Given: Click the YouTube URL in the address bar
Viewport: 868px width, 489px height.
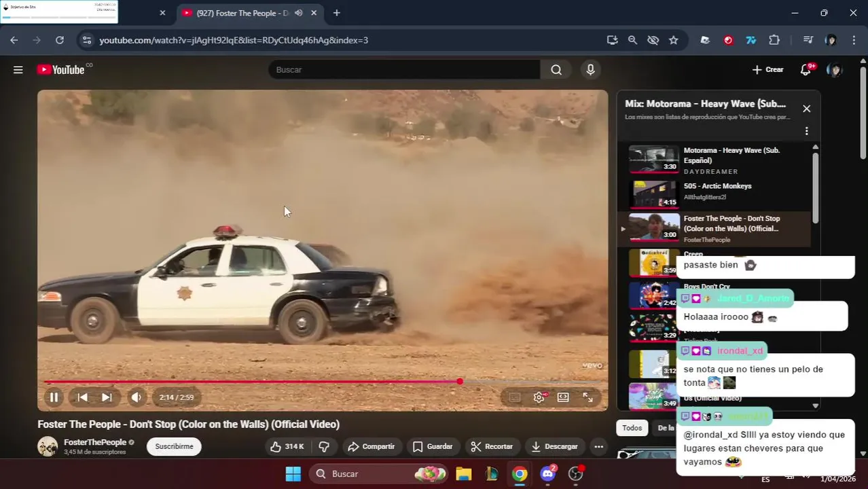Looking at the screenshot, I should click(234, 40).
